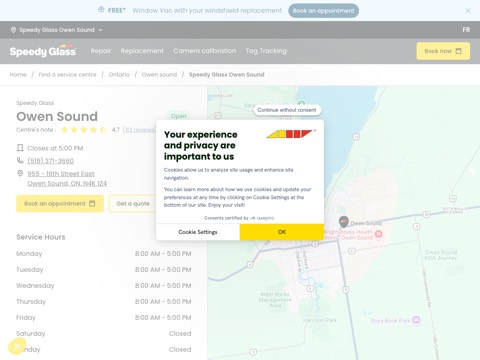Click Continue without consent
480x360 pixels.
pos(287,110)
